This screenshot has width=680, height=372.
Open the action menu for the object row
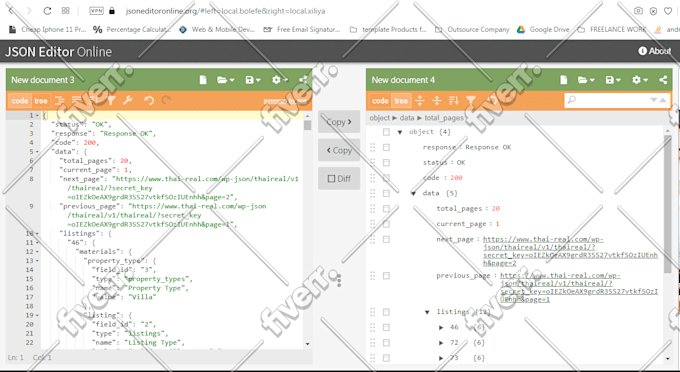[x=386, y=132]
